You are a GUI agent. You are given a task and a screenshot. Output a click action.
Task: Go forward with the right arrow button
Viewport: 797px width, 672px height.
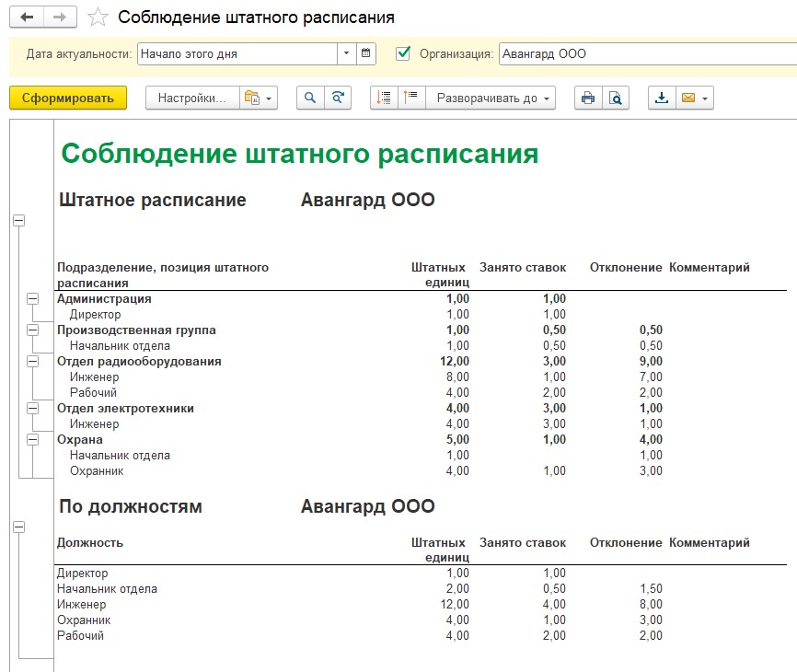point(60,17)
